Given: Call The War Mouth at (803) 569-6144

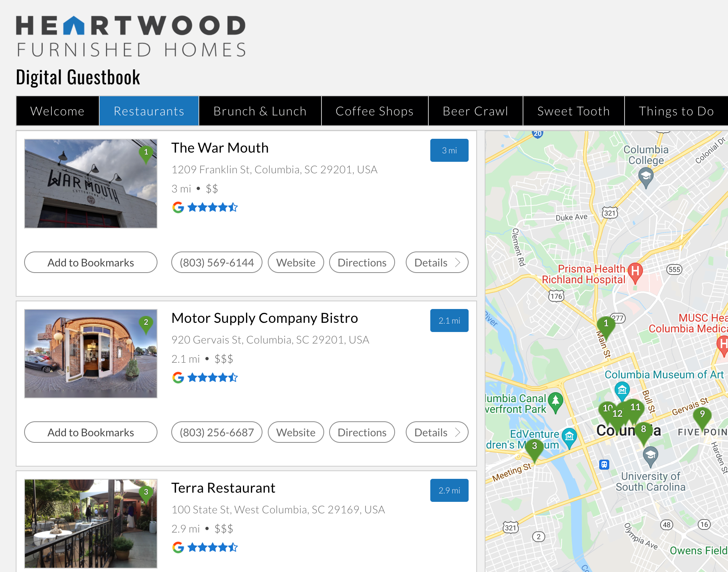Looking at the screenshot, I should 217,262.
